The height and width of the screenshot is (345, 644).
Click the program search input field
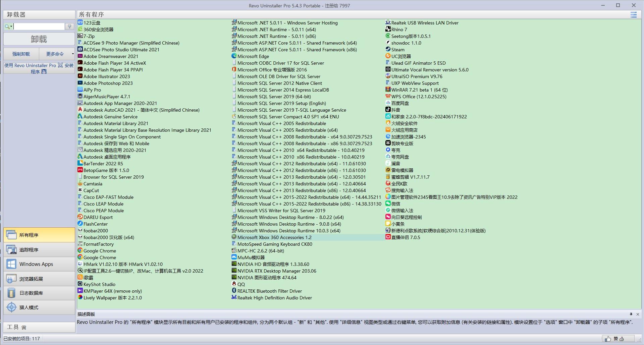[39, 26]
